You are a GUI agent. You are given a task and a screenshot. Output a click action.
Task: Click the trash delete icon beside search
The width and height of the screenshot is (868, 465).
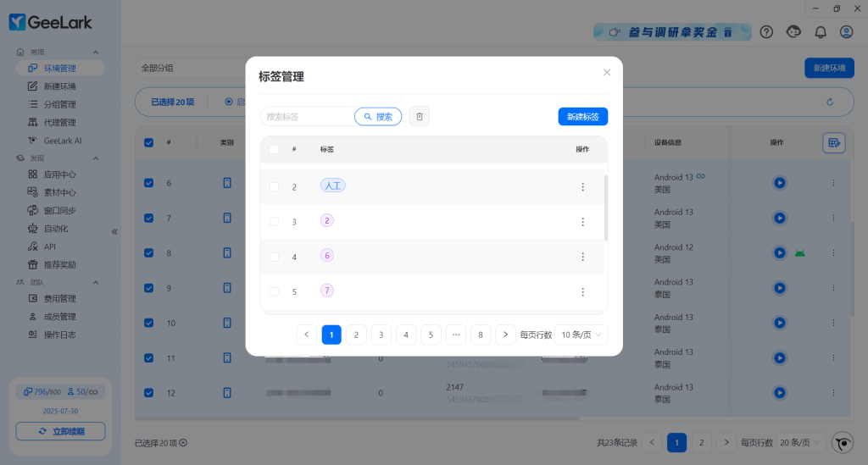tap(419, 116)
